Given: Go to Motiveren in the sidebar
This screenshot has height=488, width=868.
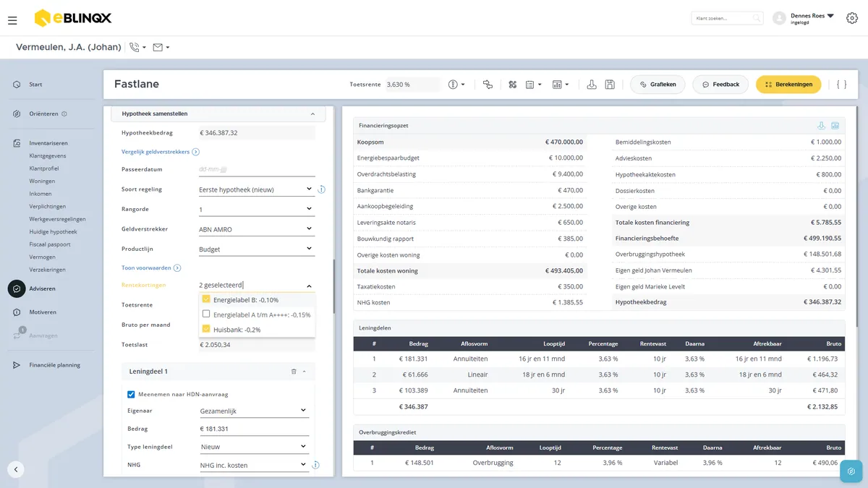Looking at the screenshot, I should tap(43, 312).
